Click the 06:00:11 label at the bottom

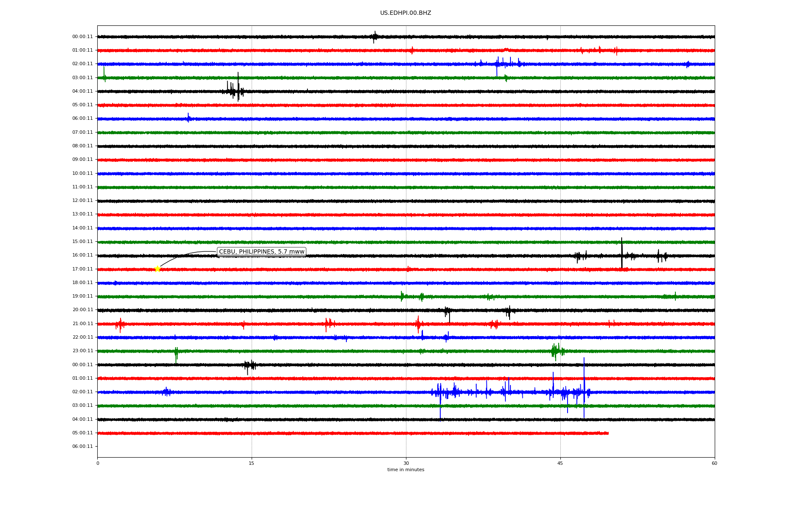point(82,447)
